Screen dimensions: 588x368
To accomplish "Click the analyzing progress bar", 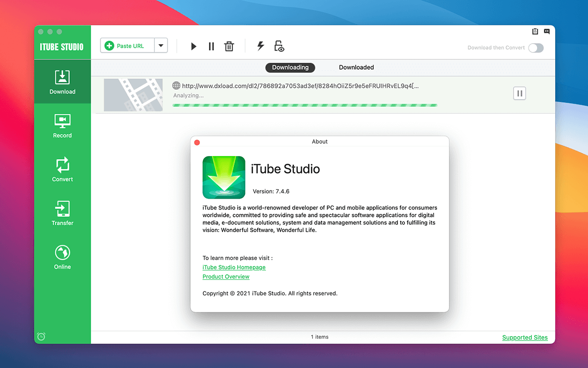I will 305,105.
